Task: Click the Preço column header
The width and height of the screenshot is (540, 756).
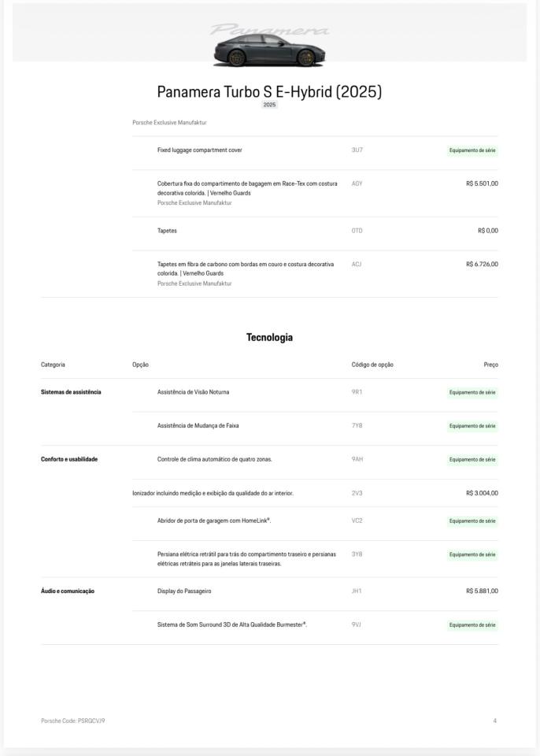Action: pos(491,365)
